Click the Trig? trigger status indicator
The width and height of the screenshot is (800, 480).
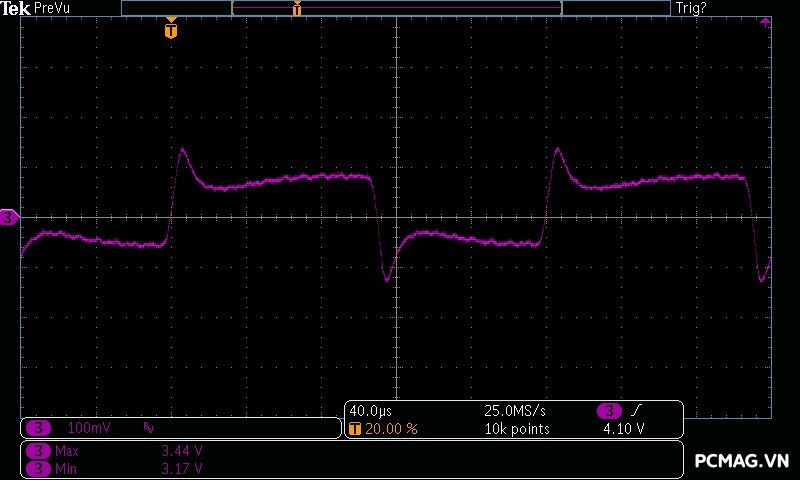pos(694,8)
